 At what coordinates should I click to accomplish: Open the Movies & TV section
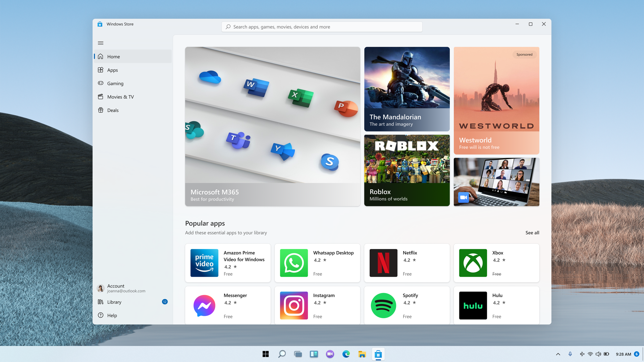120,97
